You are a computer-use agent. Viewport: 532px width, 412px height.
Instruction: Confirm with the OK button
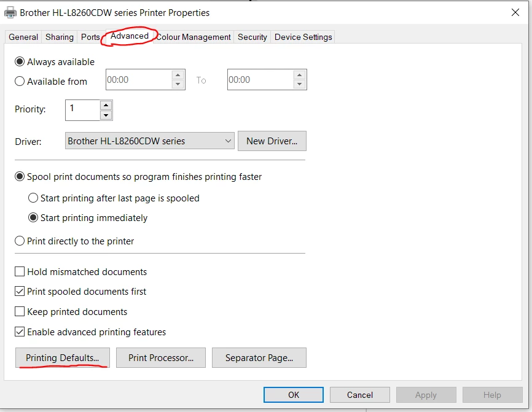(x=294, y=395)
